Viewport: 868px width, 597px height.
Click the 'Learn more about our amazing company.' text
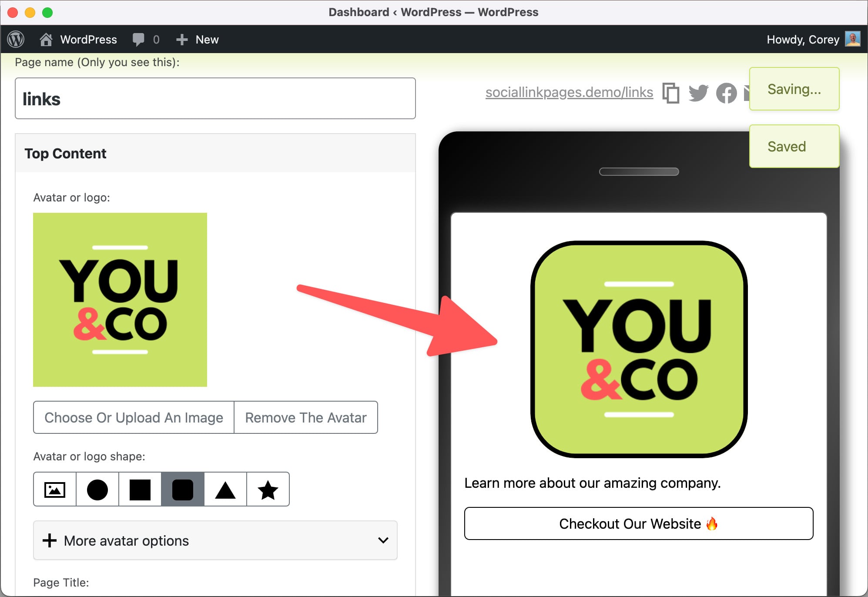[x=593, y=483]
